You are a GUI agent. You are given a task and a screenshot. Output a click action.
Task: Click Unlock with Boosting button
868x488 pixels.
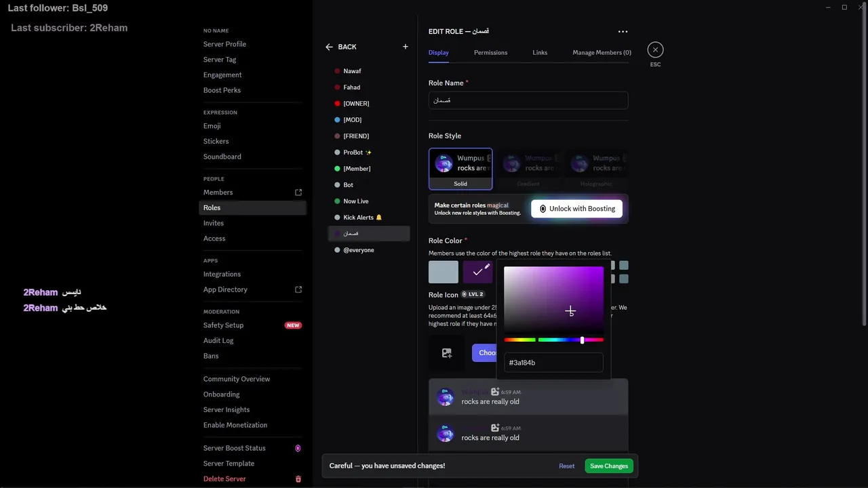click(576, 209)
